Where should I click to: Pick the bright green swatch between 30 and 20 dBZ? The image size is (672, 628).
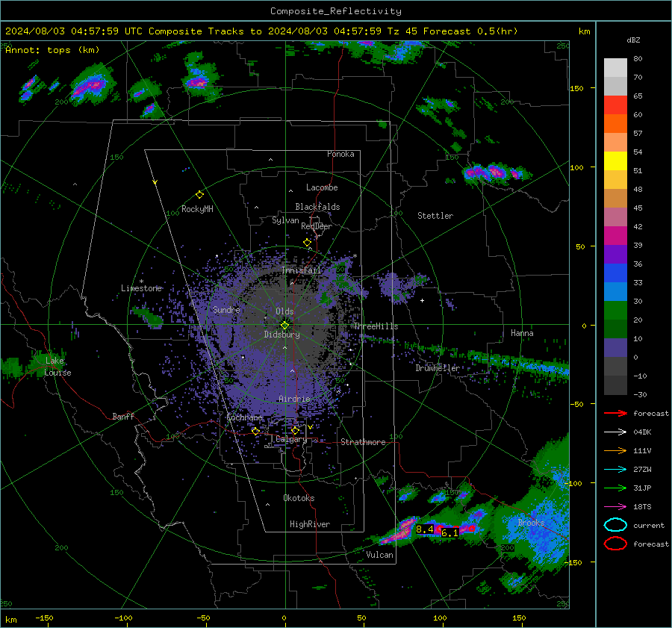615,311
